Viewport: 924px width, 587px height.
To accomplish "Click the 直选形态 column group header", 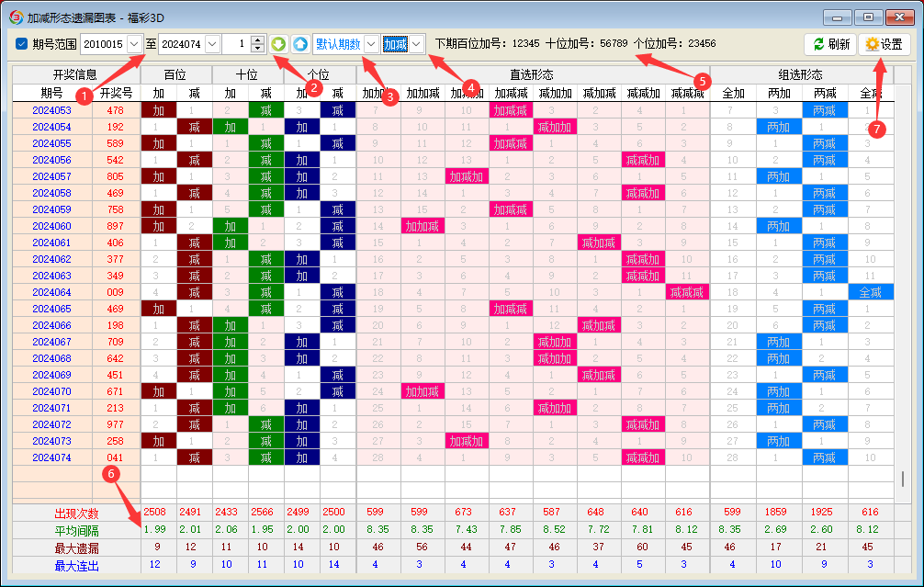I will 533,75.
